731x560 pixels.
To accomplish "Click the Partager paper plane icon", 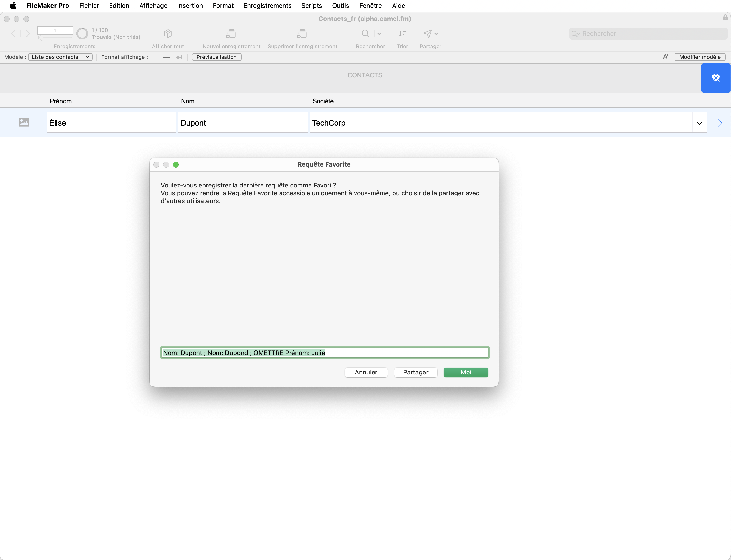I will (428, 33).
